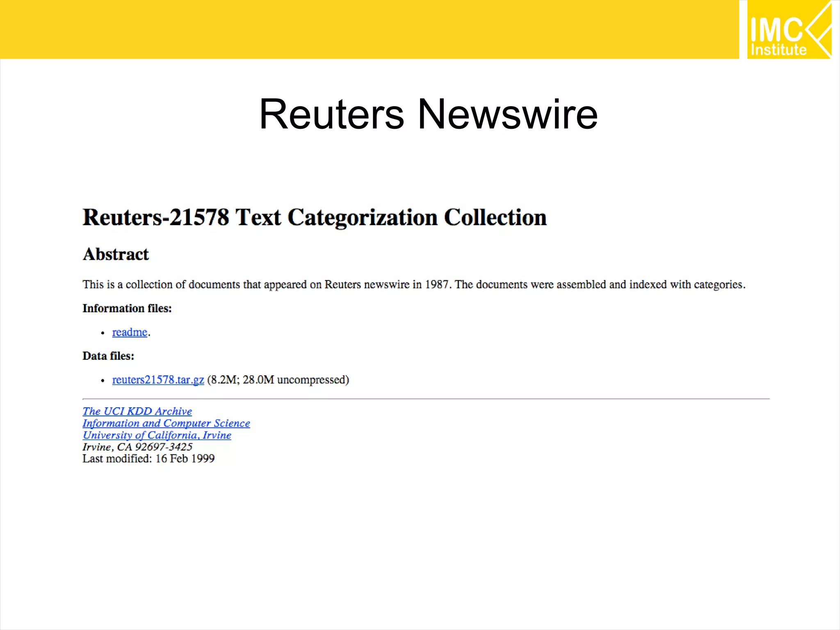Image resolution: width=840 pixels, height=630 pixels.
Task: Click the Irvine, CA address line
Action: pos(137,447)
